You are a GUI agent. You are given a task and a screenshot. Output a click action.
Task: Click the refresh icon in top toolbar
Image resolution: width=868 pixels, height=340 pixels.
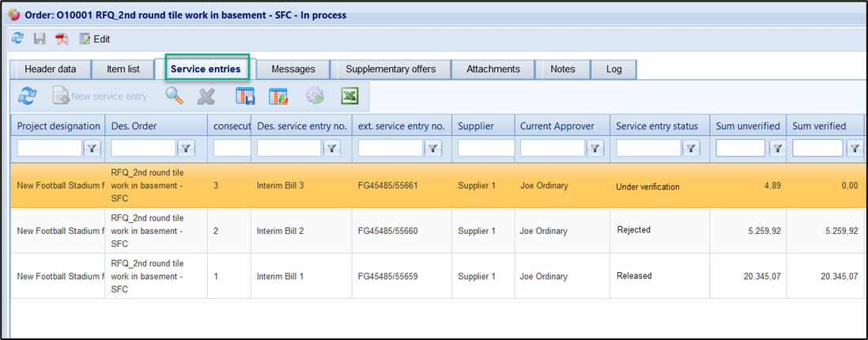pos(17,39)
